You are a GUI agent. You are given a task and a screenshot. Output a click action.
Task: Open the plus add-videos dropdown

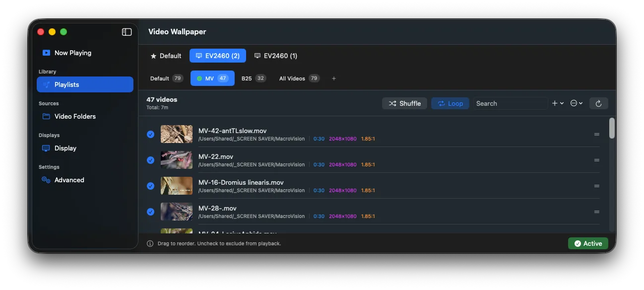(x=558, y=103)
